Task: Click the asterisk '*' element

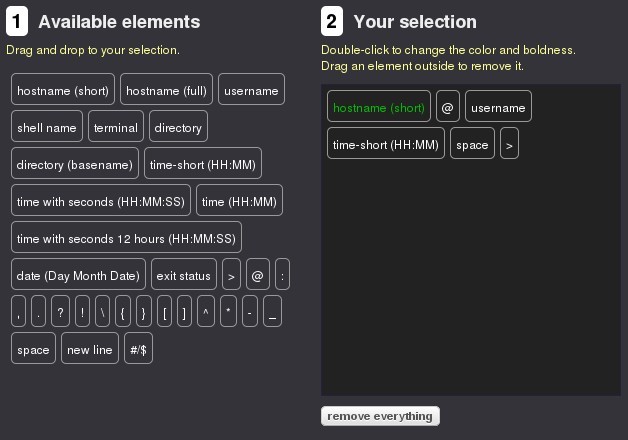Action: pos(229,312)
